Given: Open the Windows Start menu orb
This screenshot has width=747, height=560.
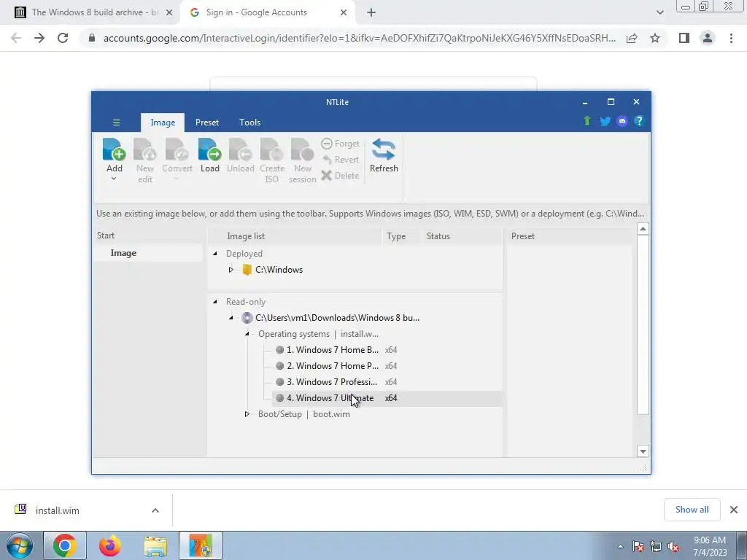Looking at the screenshot, I should tap(20, 545).
